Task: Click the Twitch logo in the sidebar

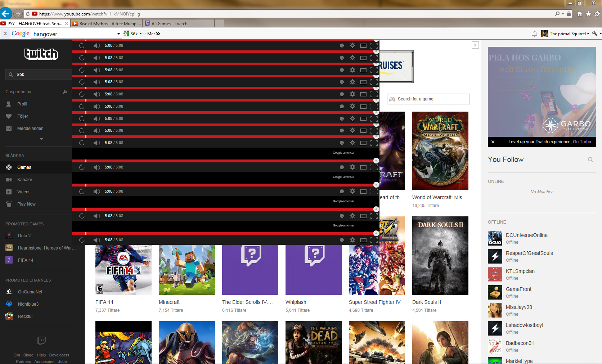Action: tap(41, 54)
